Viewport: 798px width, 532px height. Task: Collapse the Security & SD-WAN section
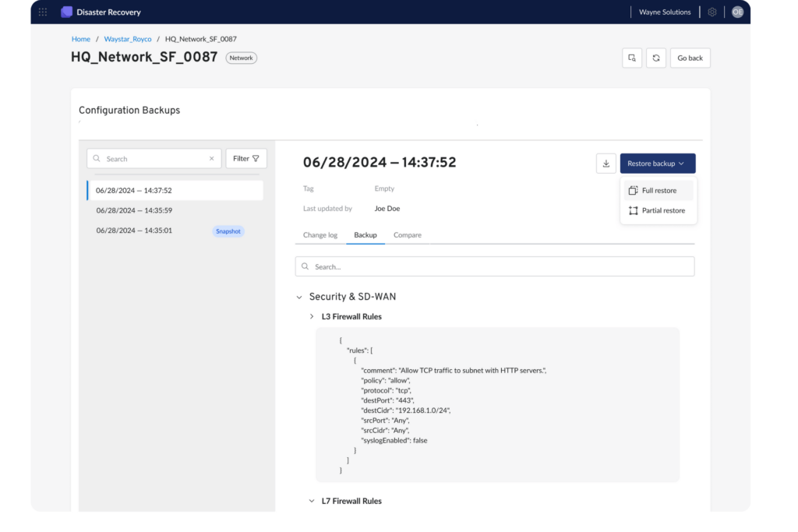[x=299, y=296]
